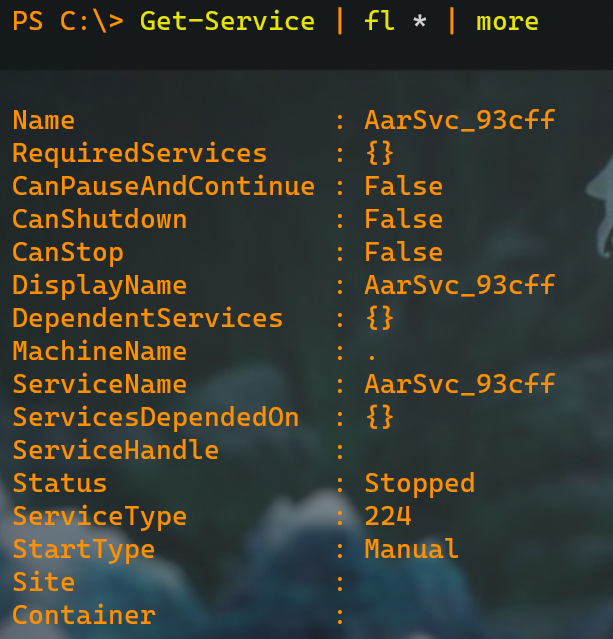Click the AarSvc_93cff value beside Name
The height and width of the screenshot is (639, 613).
tap(459, 120)
